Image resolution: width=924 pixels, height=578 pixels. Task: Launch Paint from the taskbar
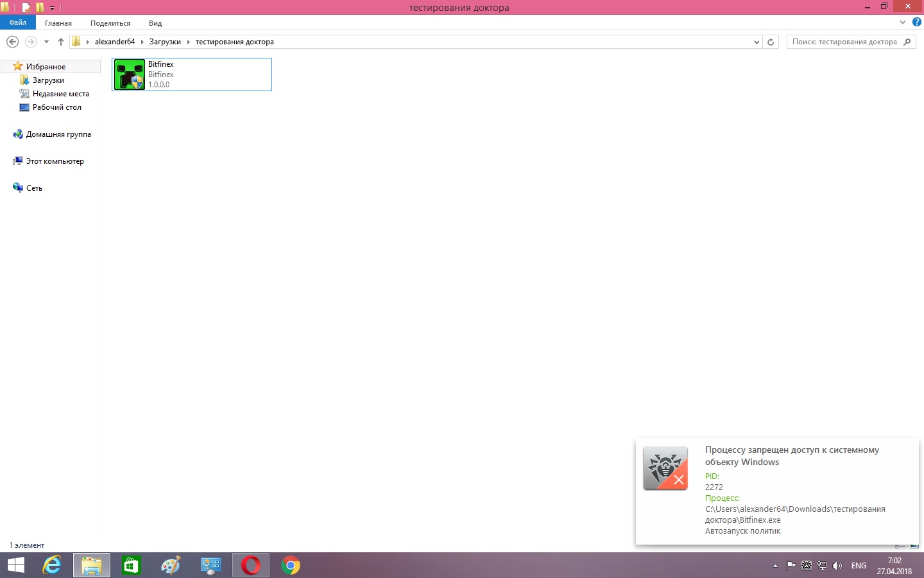click(171, 566)
